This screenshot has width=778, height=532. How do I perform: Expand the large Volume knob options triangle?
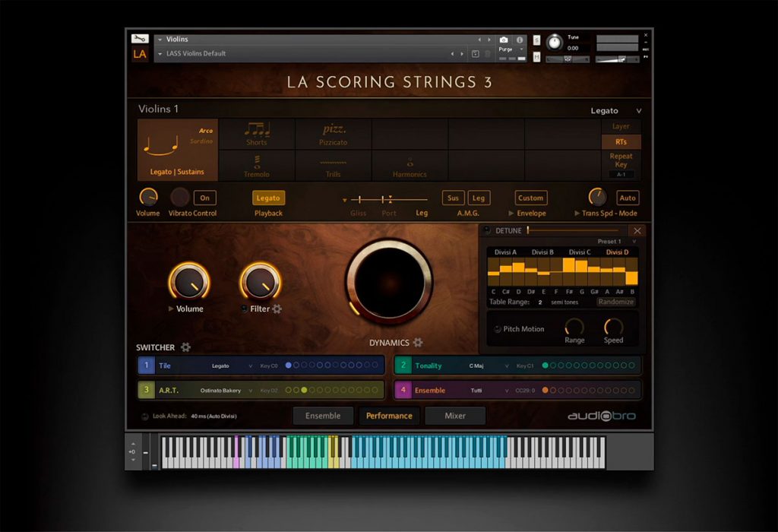pyautogui.click(x=171, y=309)
